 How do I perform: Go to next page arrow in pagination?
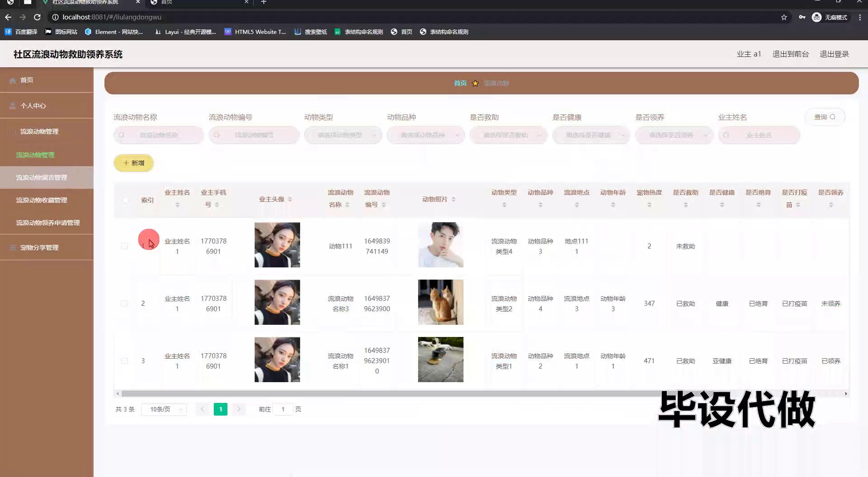[239, 409]
